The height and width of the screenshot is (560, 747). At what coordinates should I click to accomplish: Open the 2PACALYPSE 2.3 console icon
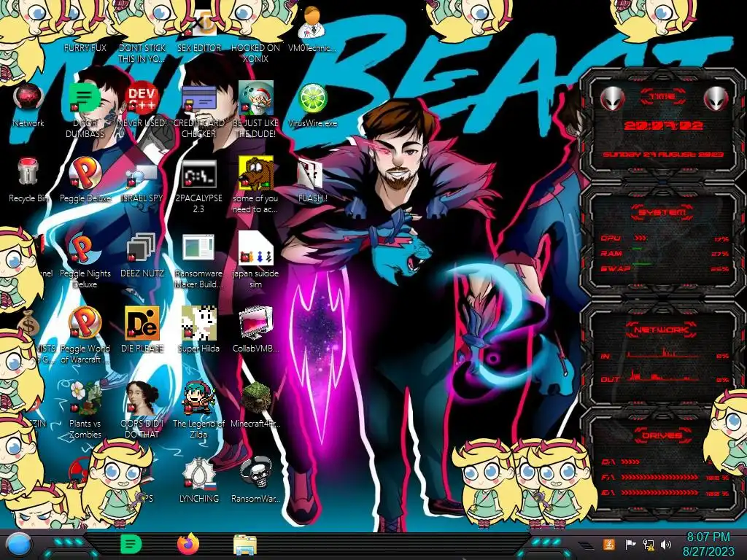point(198,186)
